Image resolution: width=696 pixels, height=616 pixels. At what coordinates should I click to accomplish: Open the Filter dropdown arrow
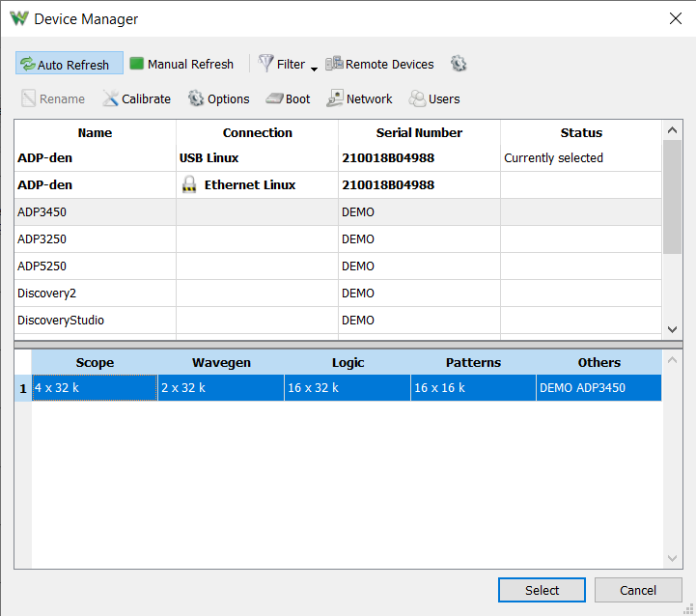click(x=314, y=68)
